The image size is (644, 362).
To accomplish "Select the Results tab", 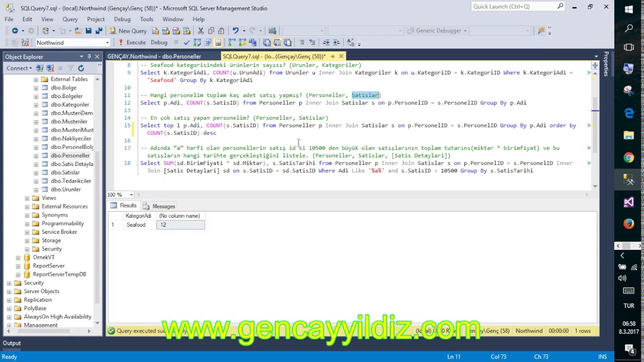I will point(124,206).
